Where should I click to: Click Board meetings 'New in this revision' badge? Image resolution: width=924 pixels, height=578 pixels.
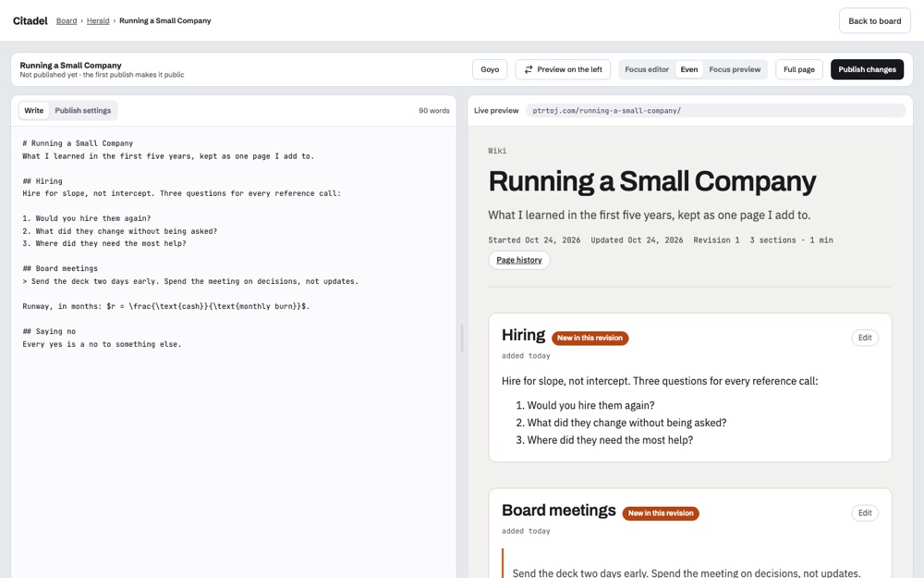(661, 513)
